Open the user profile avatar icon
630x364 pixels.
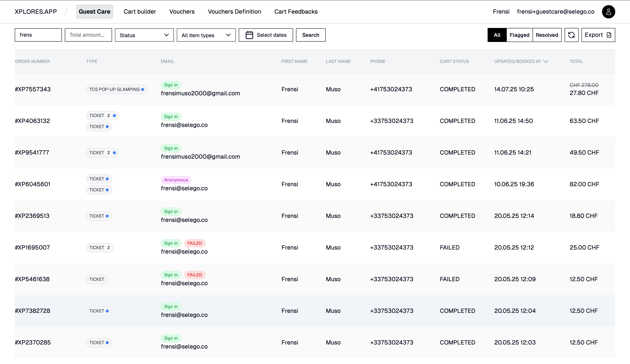click(609, 11)
